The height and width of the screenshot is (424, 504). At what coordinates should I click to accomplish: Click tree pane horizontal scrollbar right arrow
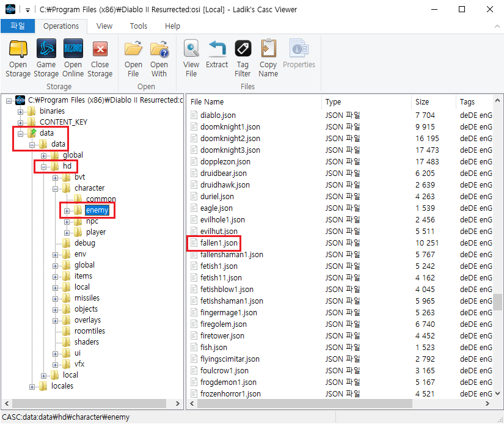tap(177, 403)
